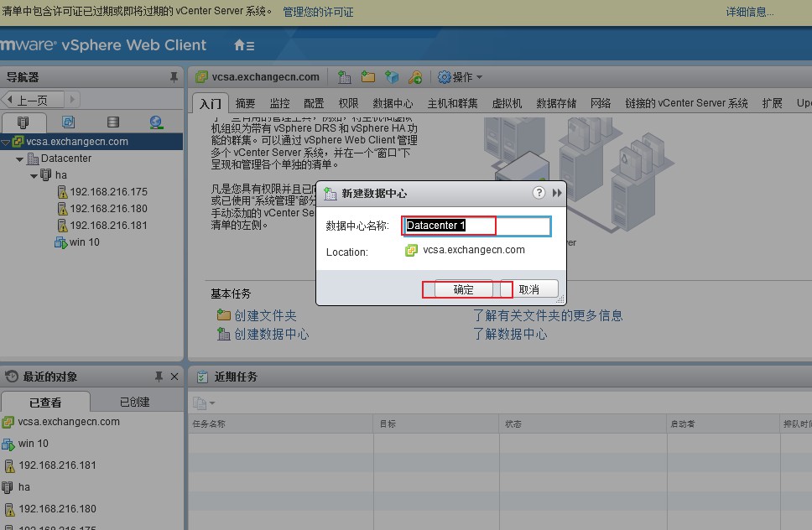This screenshot has height=530, width=812.
Task: Select Datacenter in the navigator tree
Action: (65, 158)
